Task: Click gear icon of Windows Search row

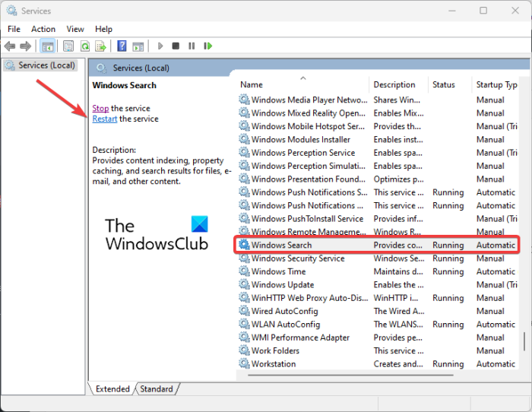Action: [244, 245]
